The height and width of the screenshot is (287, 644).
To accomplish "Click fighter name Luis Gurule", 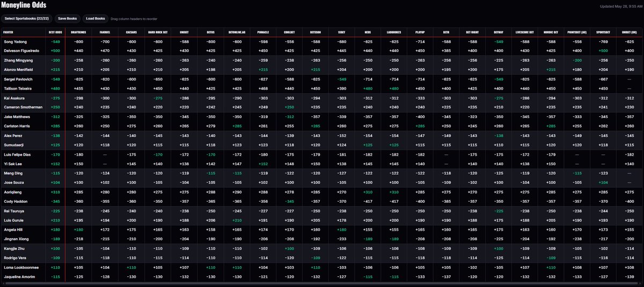I will 13,220.
